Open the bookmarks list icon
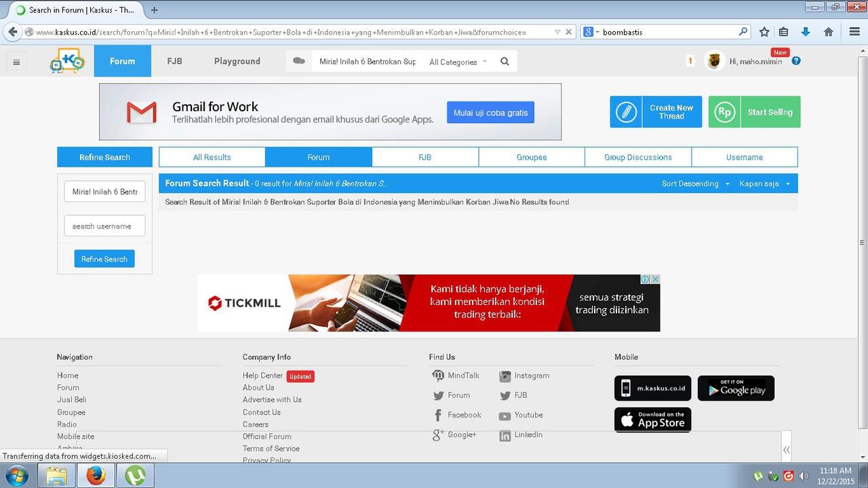 784,32
